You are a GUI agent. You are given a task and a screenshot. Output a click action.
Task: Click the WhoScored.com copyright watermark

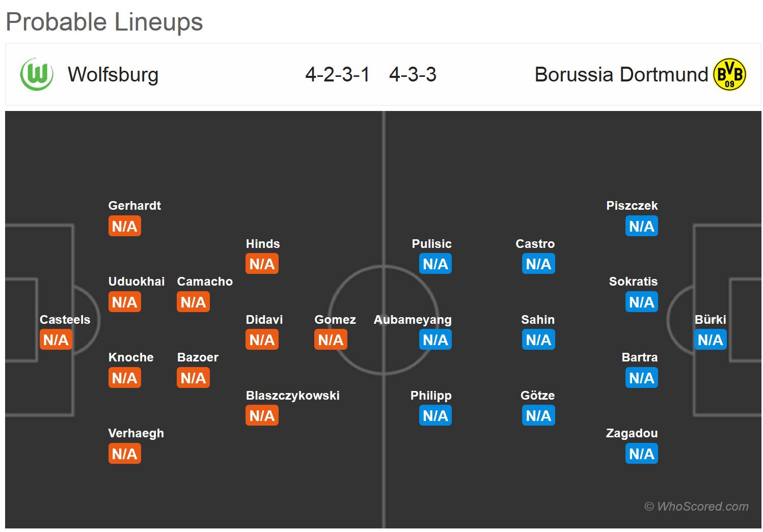point(696,507)
